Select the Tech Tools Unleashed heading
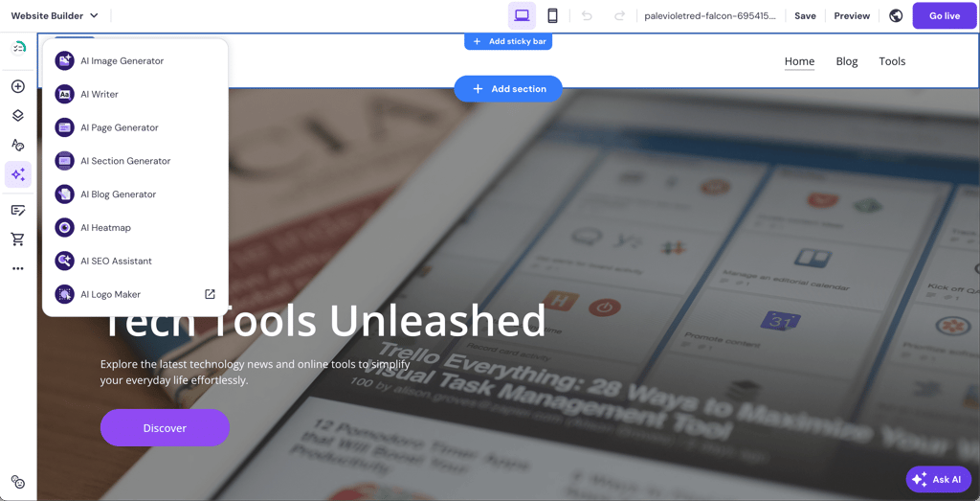 (x=323, y=320)
